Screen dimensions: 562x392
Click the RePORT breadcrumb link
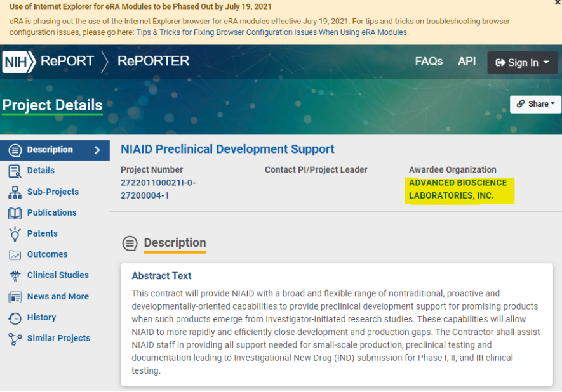(x=67, y=61)
